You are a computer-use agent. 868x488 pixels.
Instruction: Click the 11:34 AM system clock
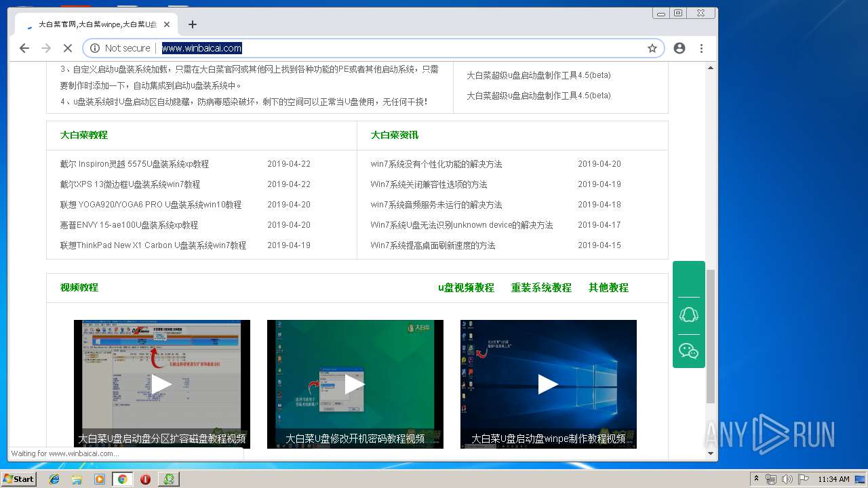[x=833, y=479]
